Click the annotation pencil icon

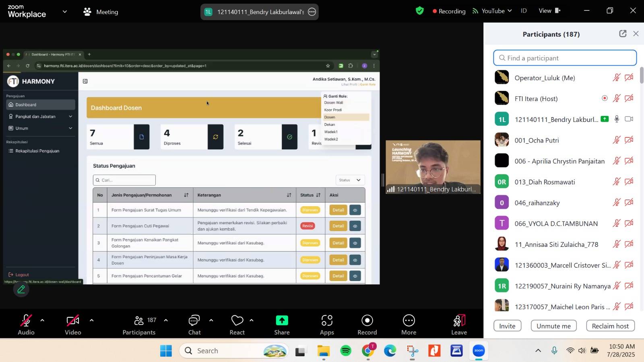point(21,289)
